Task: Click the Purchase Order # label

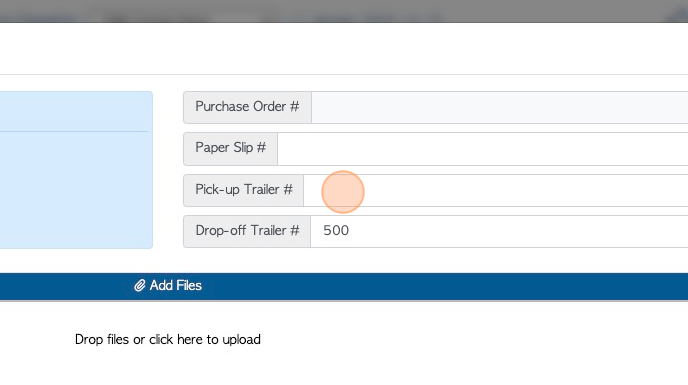Action: [247, 107]
